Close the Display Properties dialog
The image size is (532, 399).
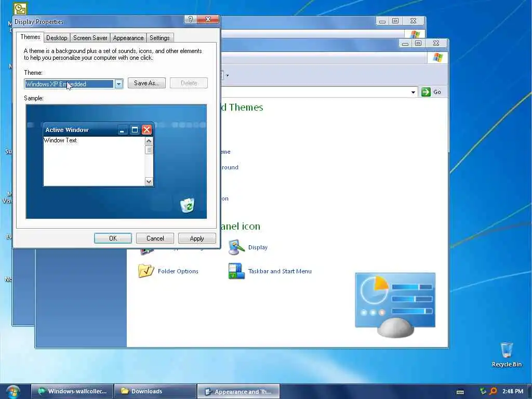(208, 19)
